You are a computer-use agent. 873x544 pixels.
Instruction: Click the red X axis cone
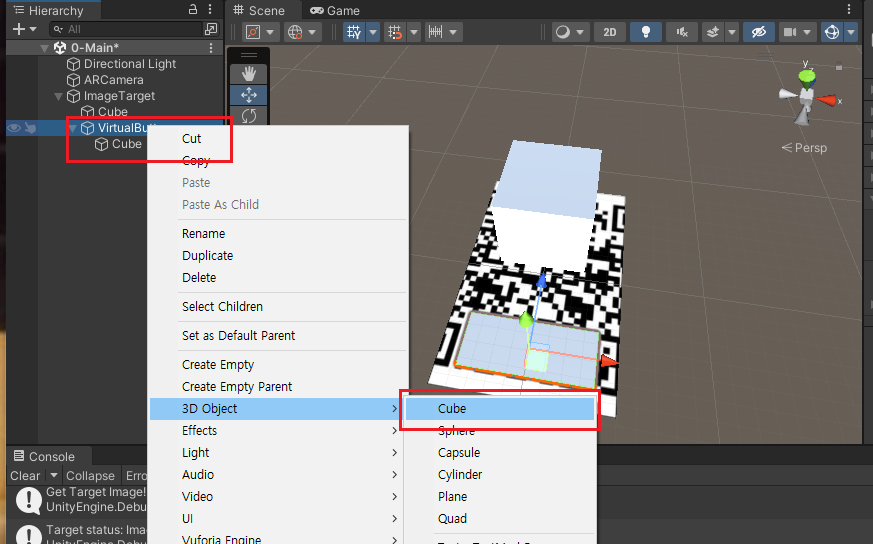827,100
